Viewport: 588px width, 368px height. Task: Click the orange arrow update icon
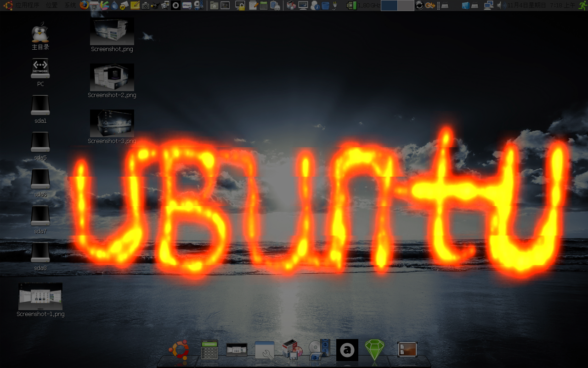pyautogui.click(x=430, y=6)
